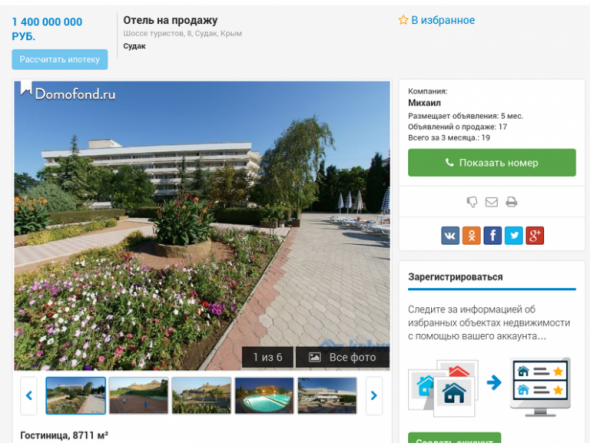
Task: Go to next thumbnails with right arrow
Action: [x=374, y=396]
